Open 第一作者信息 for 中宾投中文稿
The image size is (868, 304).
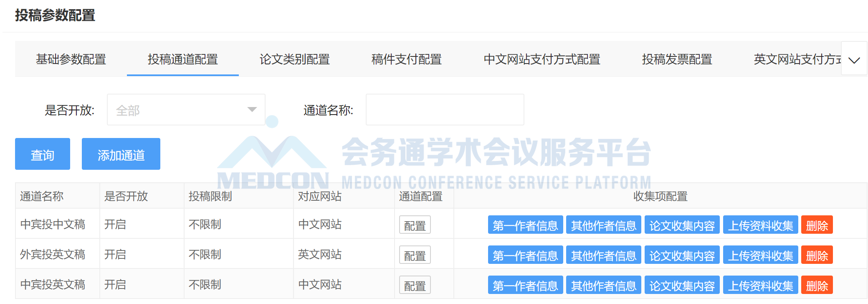pos(525,225)
